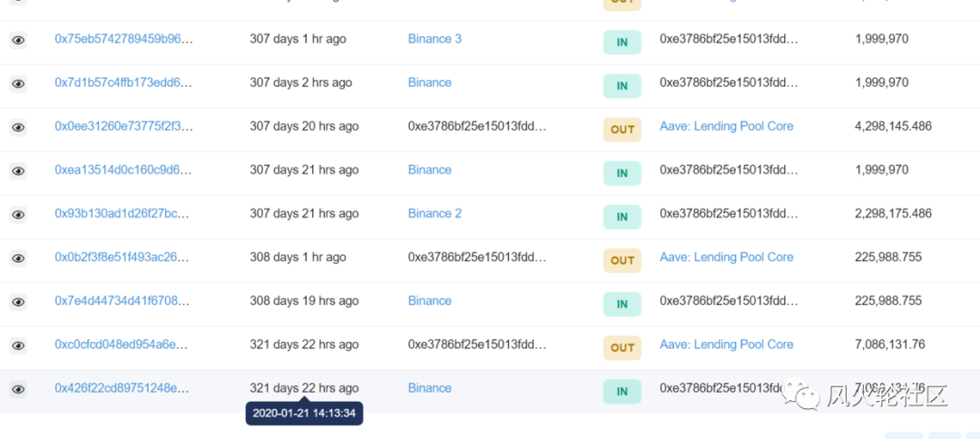Viewport: 980px width, 439px height.
Task: Open transaction hash 0x75eb5742789459b96
Action: [123, 39]
